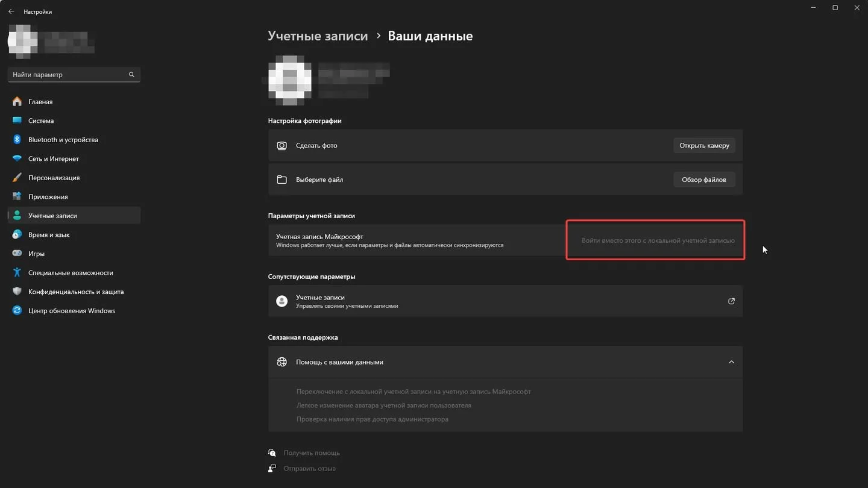Click the Отправить отзыв feedback icon
868x488 pixels.
pos(272,468)
